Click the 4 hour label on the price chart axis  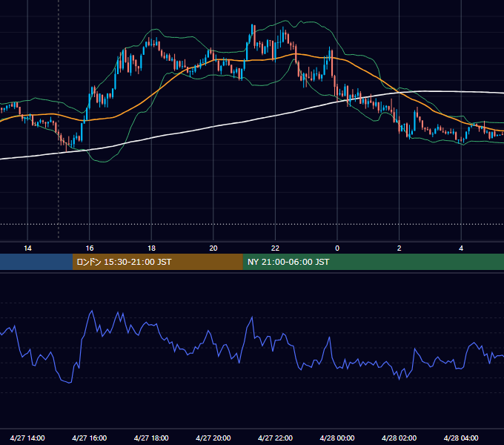pyautogui.click(x=461, y=248)
